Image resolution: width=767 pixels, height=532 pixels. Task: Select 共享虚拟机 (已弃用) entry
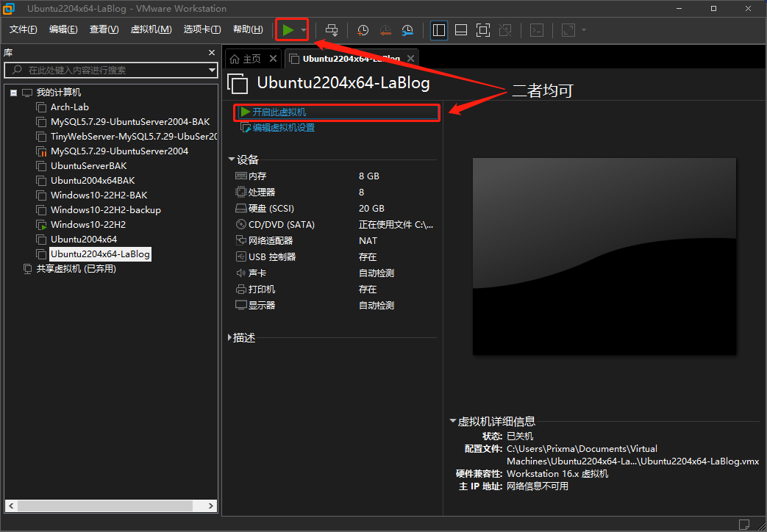pyautogui.click(x=76, y=268)
